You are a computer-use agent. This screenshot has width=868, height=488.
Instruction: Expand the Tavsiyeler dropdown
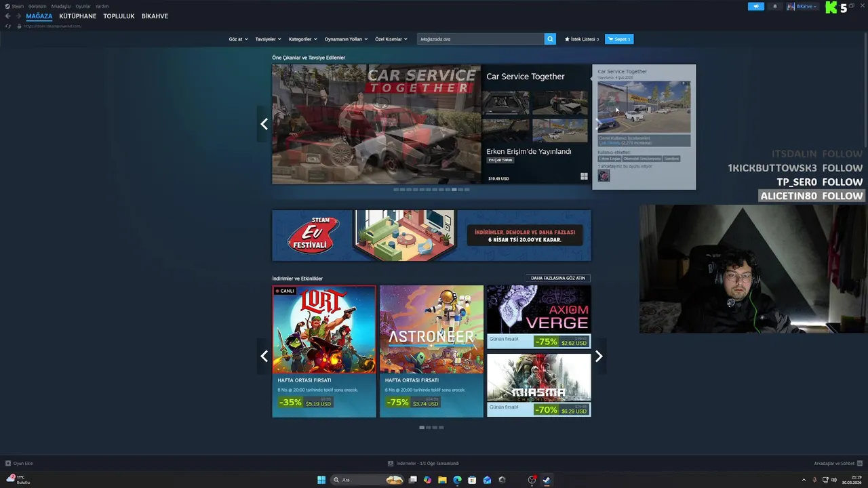click(x=268, y=39)
